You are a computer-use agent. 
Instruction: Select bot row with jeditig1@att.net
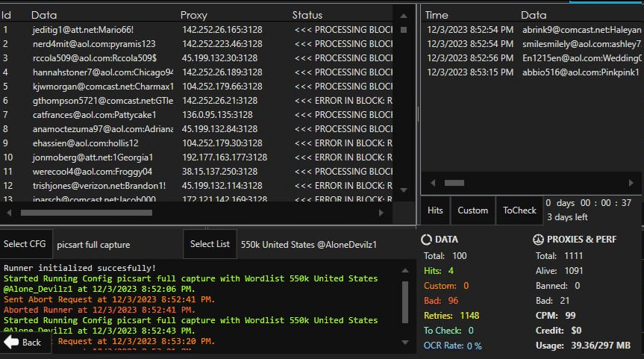click(84, 29)
